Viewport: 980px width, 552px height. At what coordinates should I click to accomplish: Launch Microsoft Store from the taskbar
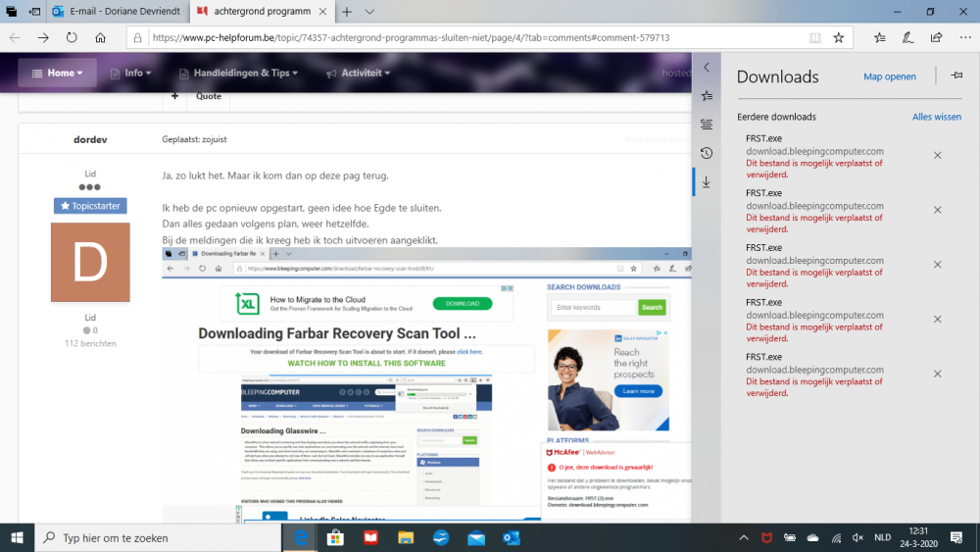coord(335,537)
